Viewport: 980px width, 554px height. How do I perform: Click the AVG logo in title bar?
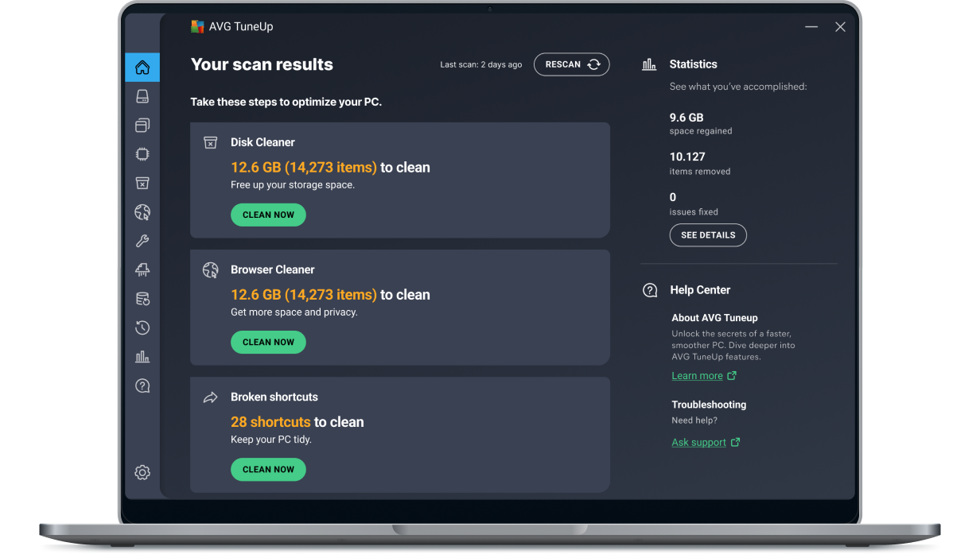pos(197,26)
